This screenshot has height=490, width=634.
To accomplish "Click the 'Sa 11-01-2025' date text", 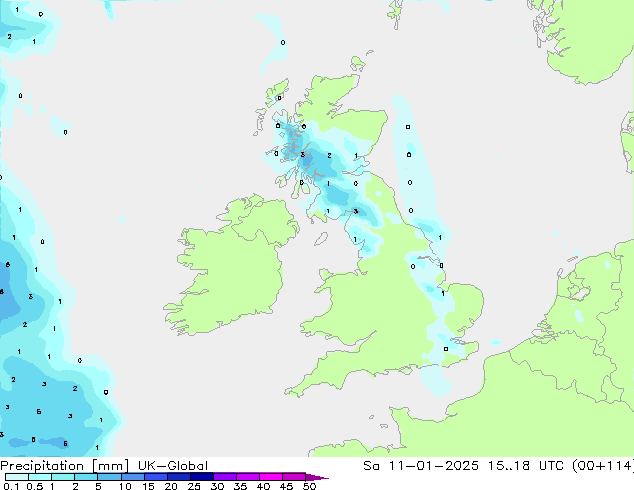I will 421,466.
